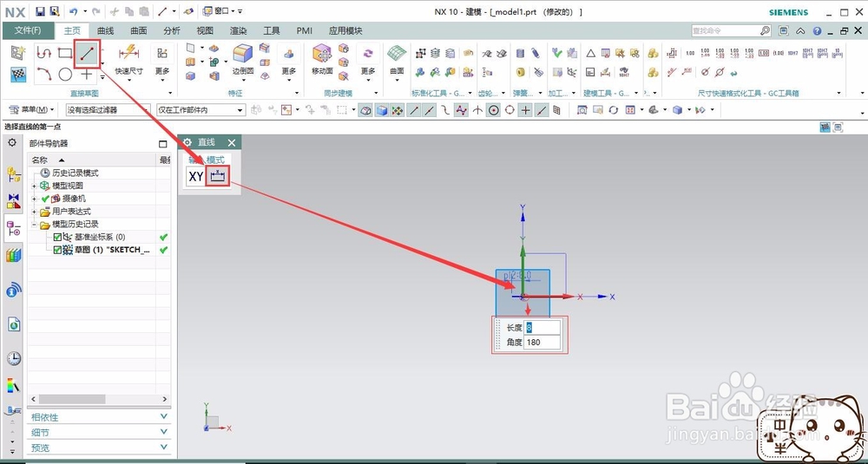868x464 pixels.
Task: Switch to the View (视图) tab
Action: [206, 31]
